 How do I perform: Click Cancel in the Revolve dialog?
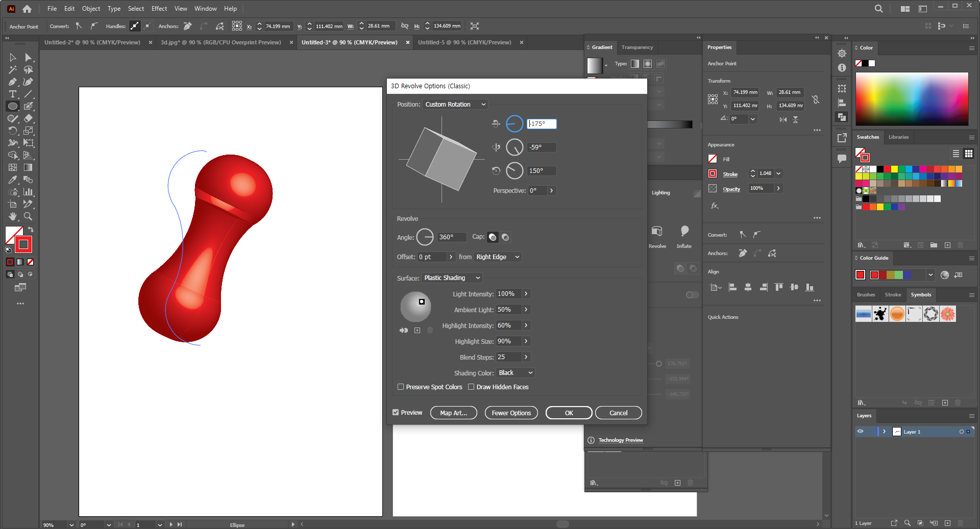[x=618, y=413]
